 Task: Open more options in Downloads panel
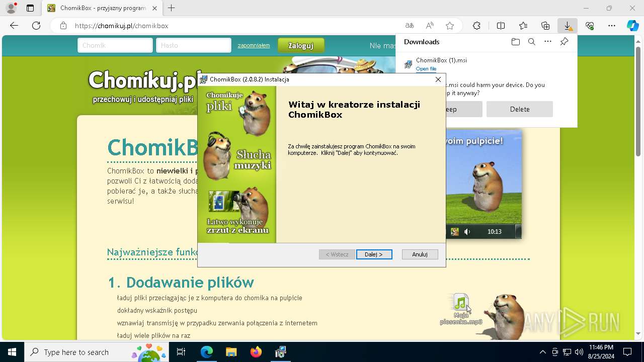[x=548, y=42]
